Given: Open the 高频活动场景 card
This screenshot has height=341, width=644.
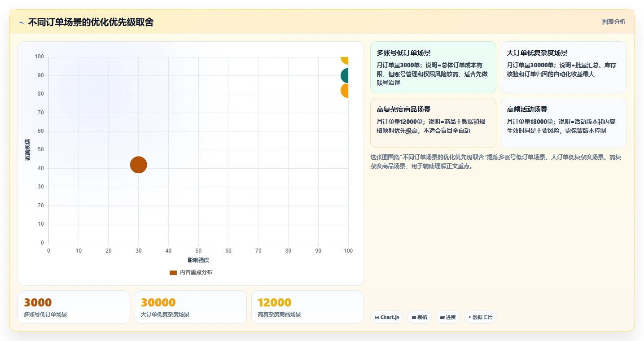Looking at the screenshot, I should pyautogui.click(x=563, y=123).
